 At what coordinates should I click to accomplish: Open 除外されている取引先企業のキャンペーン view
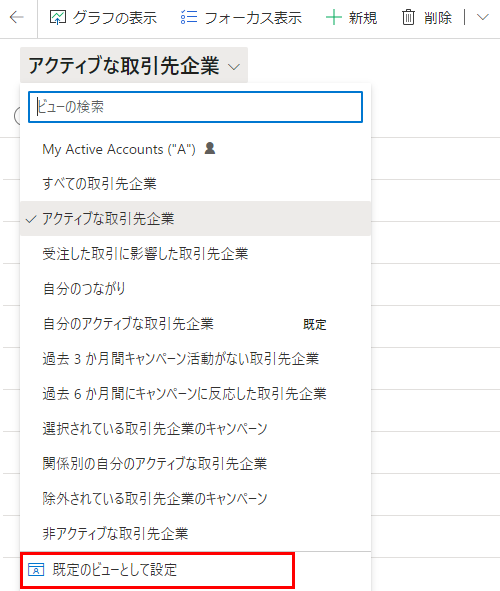[195, 499]
